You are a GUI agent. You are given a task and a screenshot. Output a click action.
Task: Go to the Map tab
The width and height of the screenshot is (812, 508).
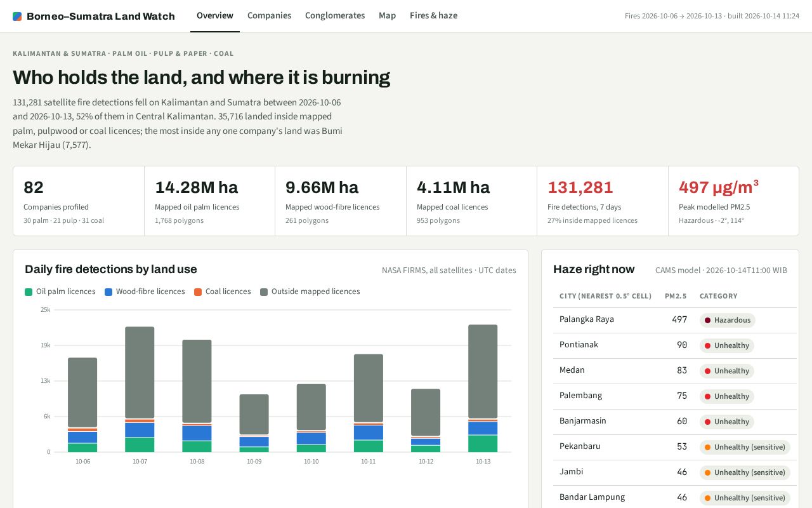[x=387, y=15]
